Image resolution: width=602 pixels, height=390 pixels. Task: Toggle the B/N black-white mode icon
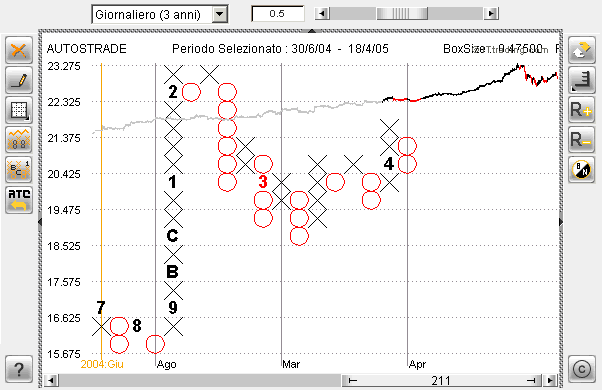coord(581,170)
